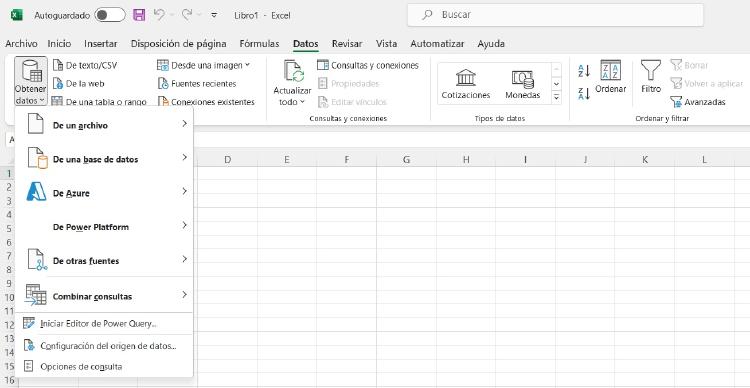
Task: Switch to the Fórmulas tab
Action: 259,44
